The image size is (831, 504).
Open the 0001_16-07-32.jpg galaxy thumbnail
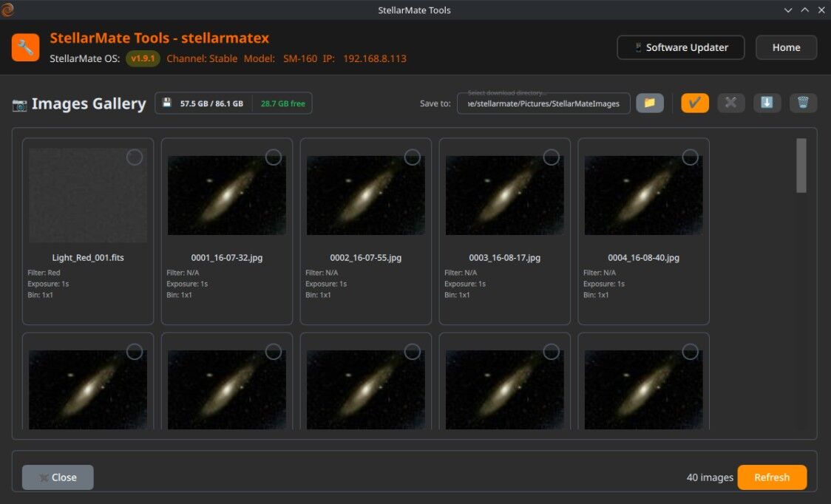227,195
